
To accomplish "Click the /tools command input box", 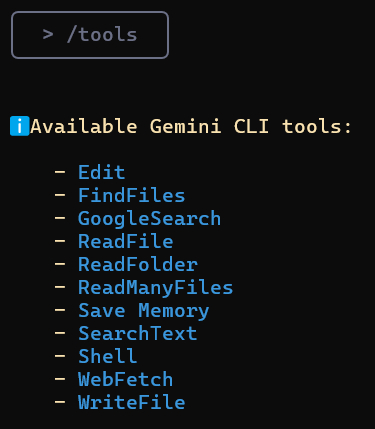I will tap(90, 35).
